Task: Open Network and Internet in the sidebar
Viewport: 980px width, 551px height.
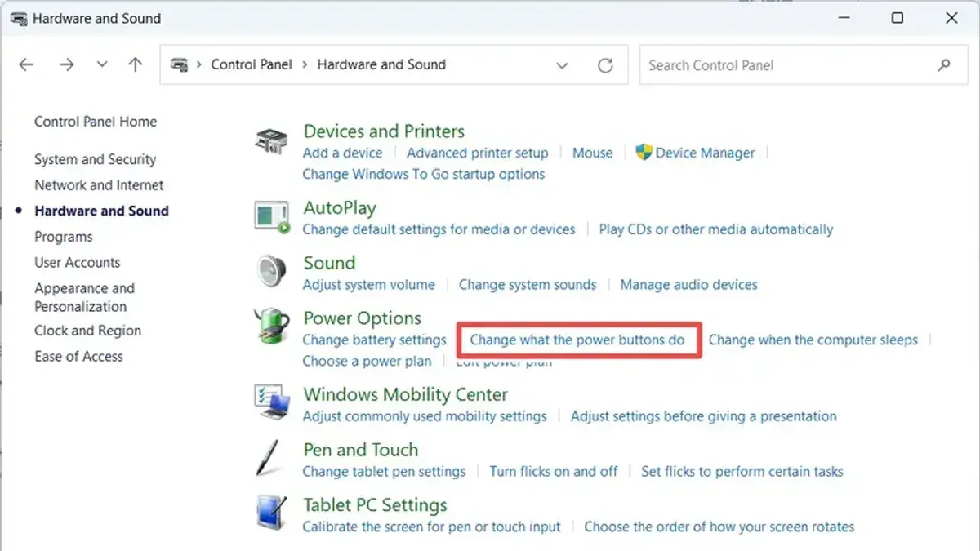Action: [x=99, y=185]
